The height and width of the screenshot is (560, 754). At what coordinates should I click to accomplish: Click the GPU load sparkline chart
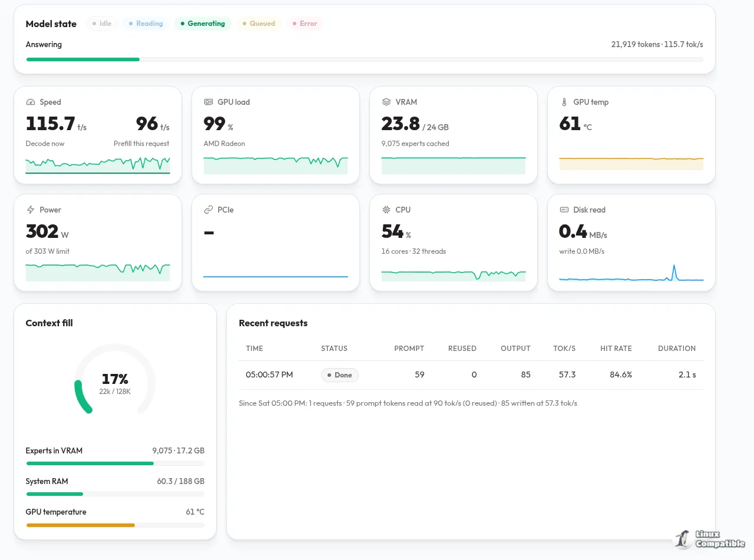click(276, 165)
